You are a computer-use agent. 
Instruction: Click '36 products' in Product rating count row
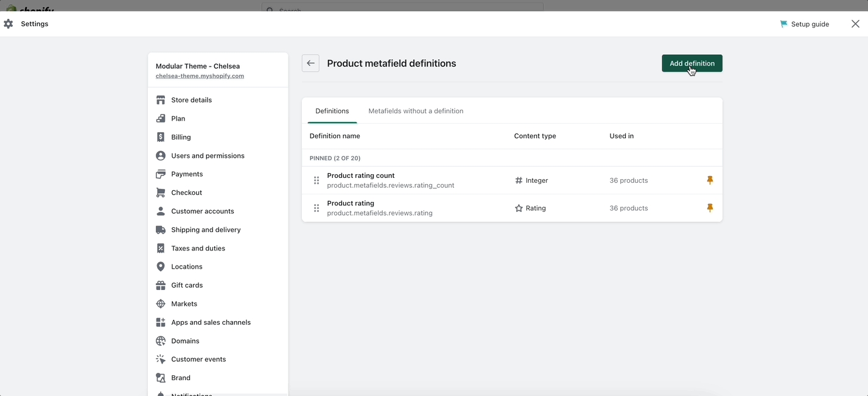tap(629, 180)
